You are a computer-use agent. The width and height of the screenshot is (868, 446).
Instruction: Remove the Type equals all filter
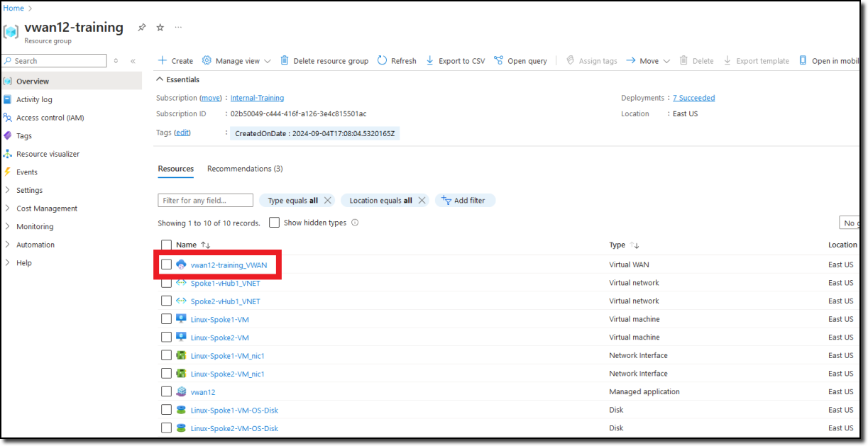tap(328, 201)
